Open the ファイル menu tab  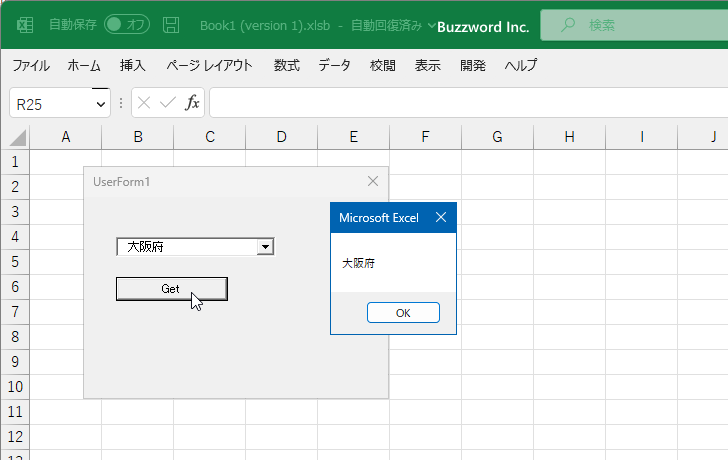[x=31, y=65]
